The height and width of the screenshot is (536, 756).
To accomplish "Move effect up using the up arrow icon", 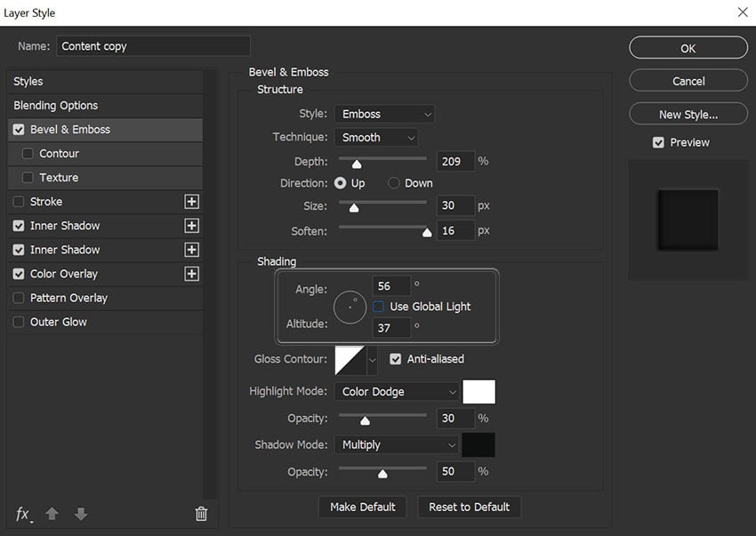I will [x=52, y=514].
